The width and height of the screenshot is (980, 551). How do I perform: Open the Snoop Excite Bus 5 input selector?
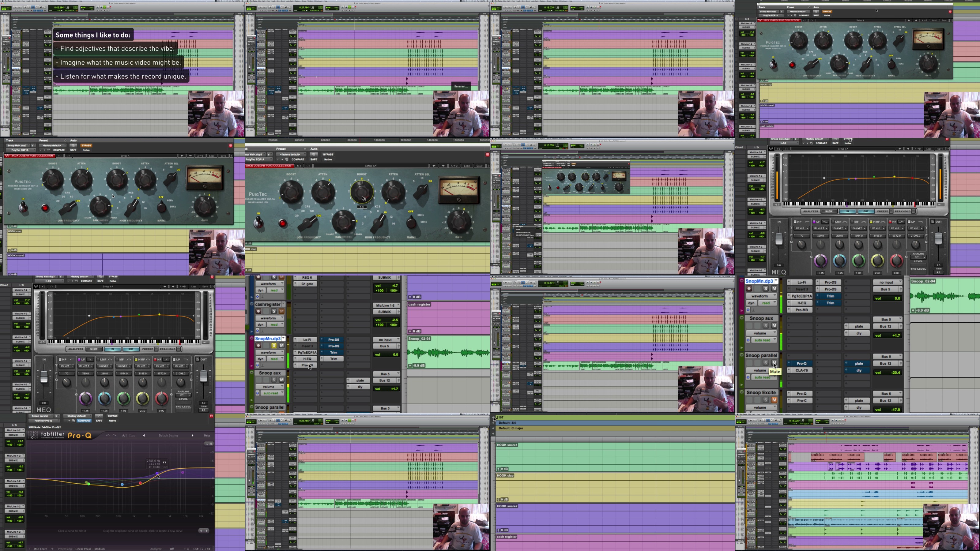[x=888, y=394]
